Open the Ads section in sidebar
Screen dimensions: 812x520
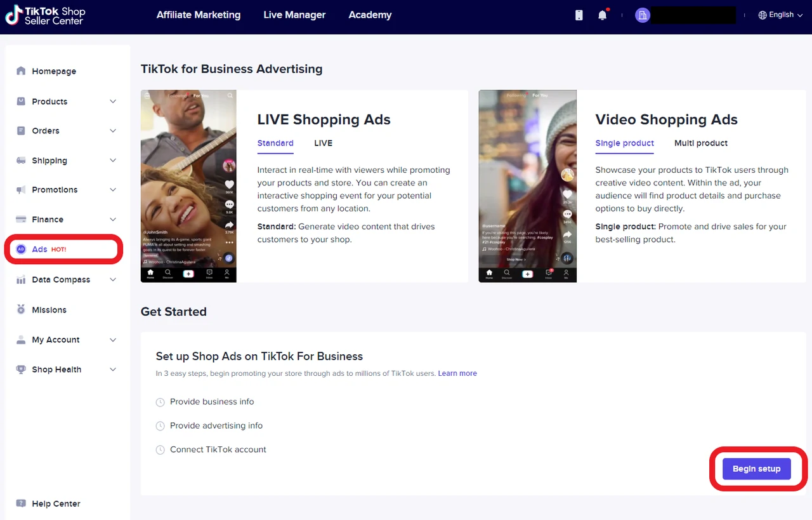[x=40, y=250]
